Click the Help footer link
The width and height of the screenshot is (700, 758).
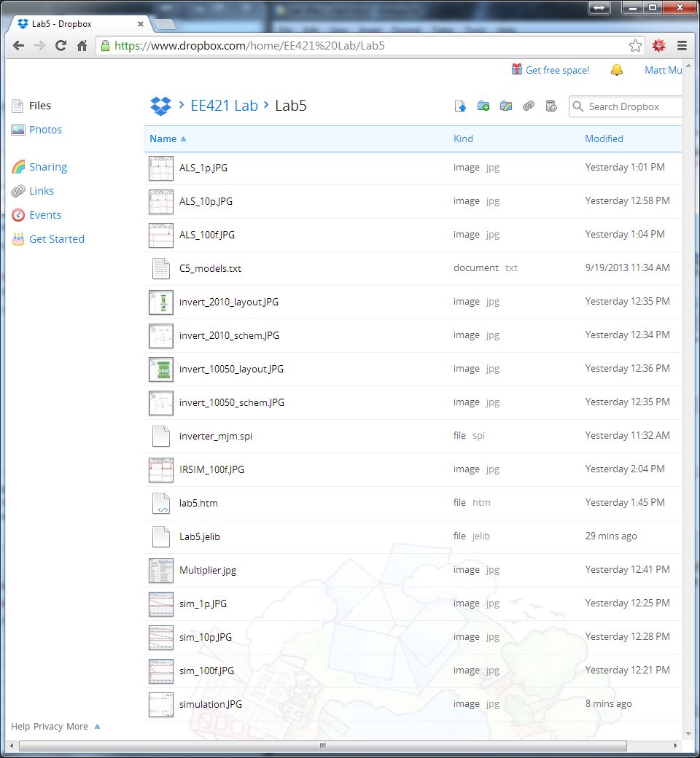pyautogui.click(x=20, y=727)
